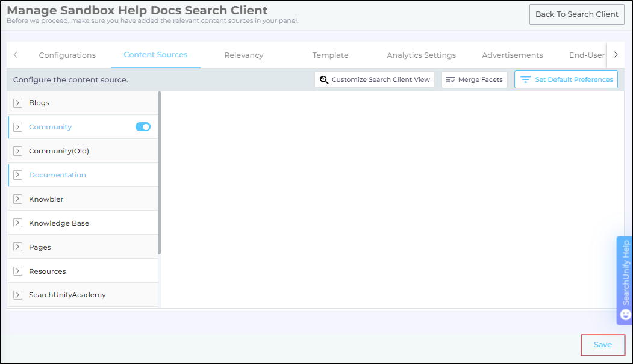
Task: Expand the Knowbler content source
Action: [x=17, y=199]
